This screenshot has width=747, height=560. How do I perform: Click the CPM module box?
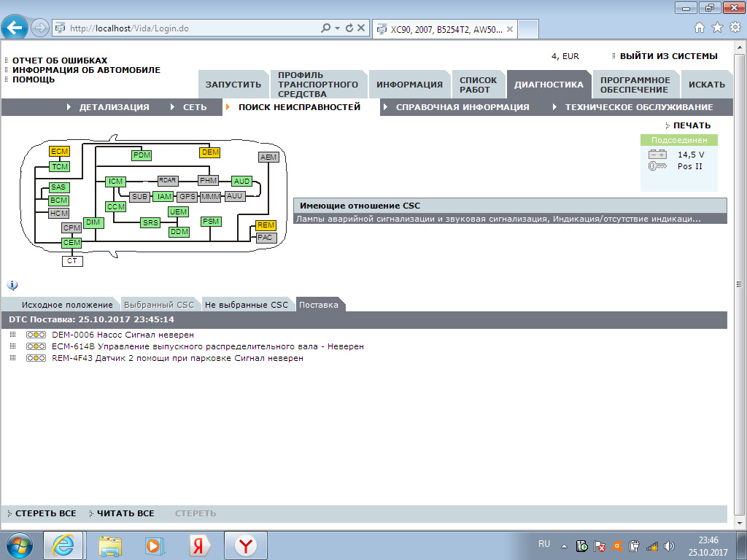tap(72, 228)
